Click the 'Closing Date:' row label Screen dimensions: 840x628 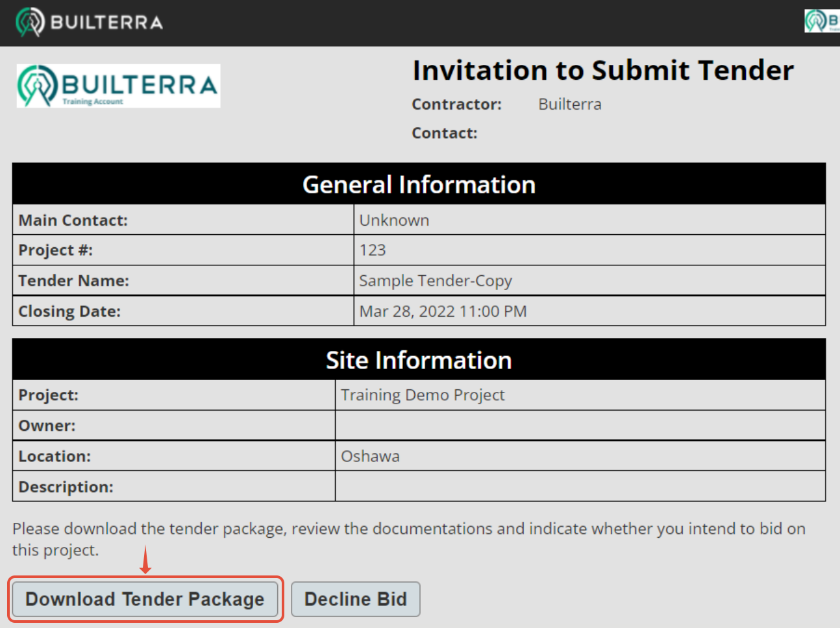pos(69,311)
